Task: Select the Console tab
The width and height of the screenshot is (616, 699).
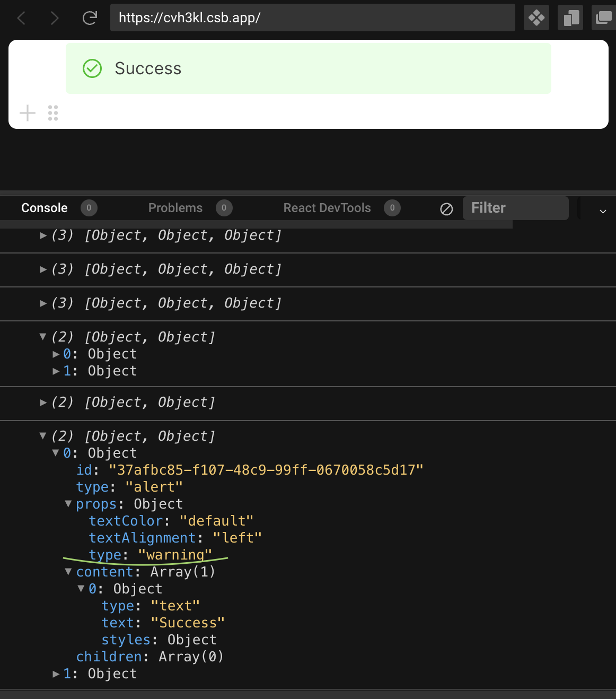Action: pos(44,208)
